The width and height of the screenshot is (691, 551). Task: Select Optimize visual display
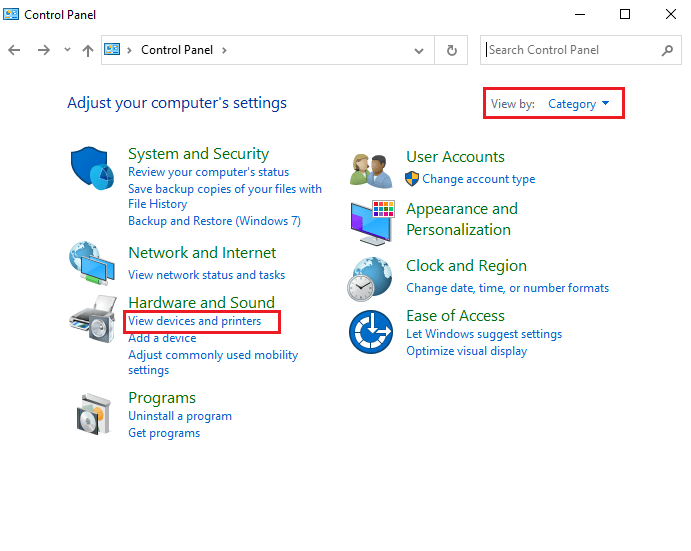[466, 351]
